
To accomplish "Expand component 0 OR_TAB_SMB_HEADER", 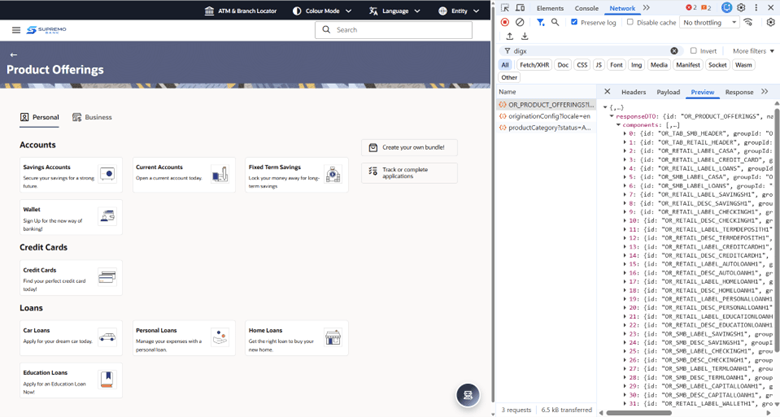I will pyautogui.click(x=625, y=133).
